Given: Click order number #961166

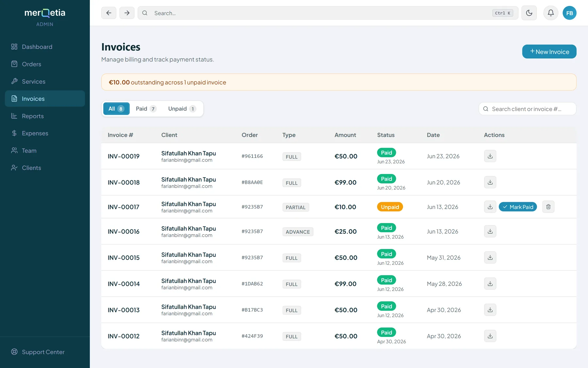Looking at the screenshot, I should 252,156.
